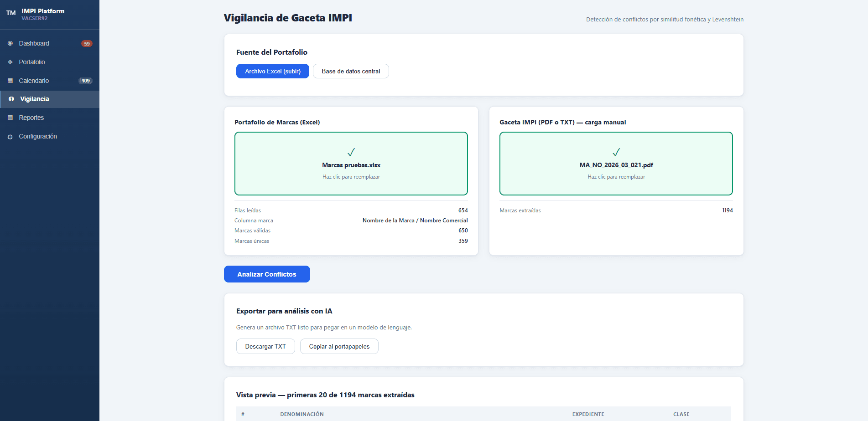Click the Nombre de la Marca / Nombre Comercial value
Screen dimensions: 868x421
pyautogui.click(x=415, y=221)
